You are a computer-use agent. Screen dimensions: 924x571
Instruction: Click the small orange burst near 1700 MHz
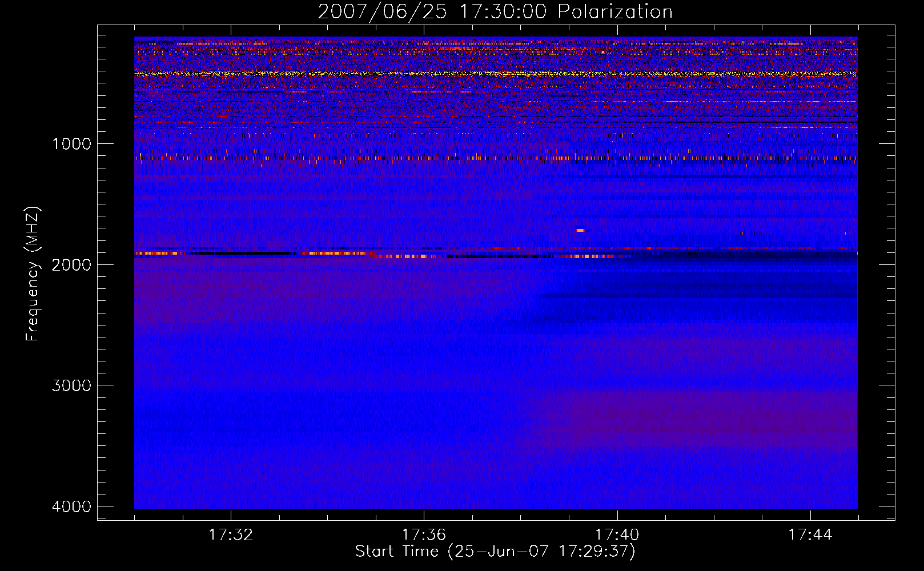pyautogui.click(x=580, y=230)
